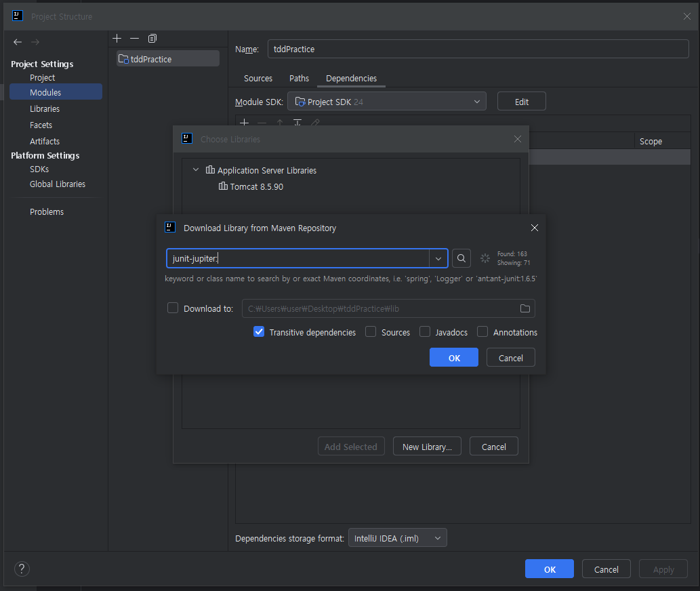
Task: Click the forward arrow in Project Structure
Action: (x=35, y=42)
